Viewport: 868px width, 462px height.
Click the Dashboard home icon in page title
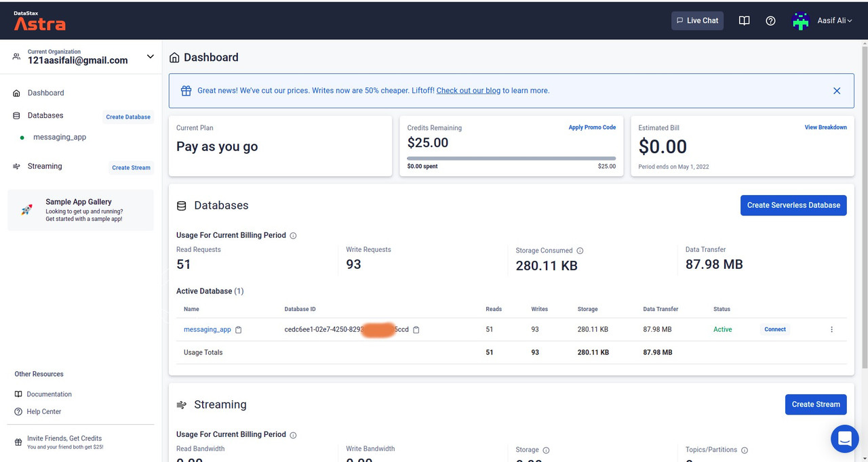pyautogui.click(x=174, y=58)
